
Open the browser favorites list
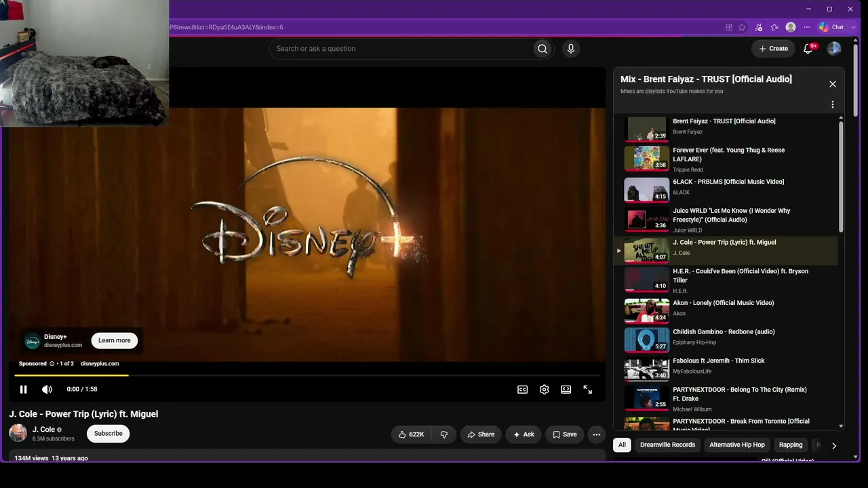[774, 27]
